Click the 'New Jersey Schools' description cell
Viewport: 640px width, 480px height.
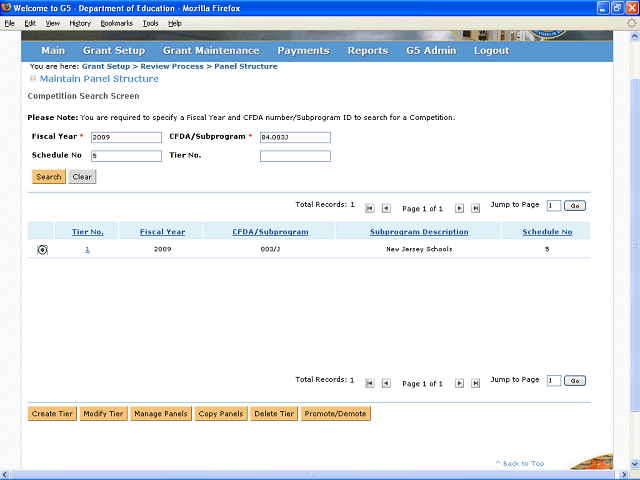click(x=419, y=249)
